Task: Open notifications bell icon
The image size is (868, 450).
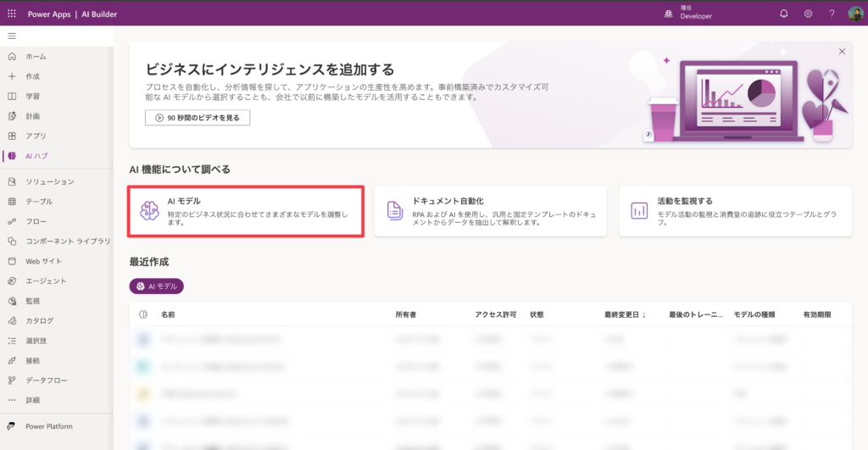Action: coord(783,14)
